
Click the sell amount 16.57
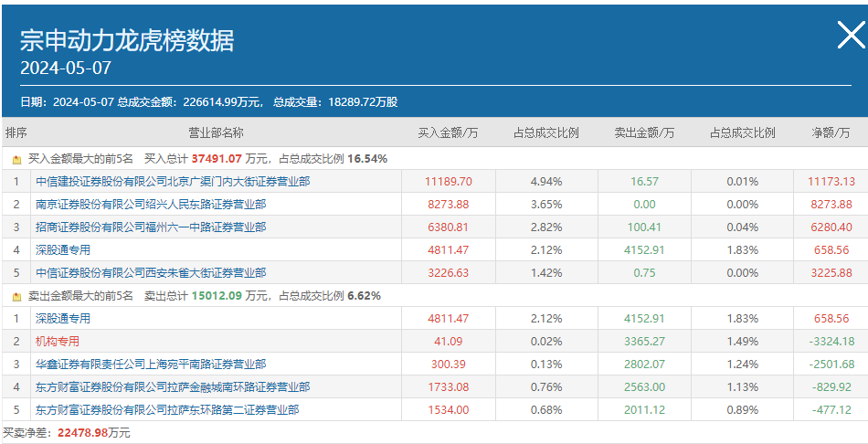644,182
